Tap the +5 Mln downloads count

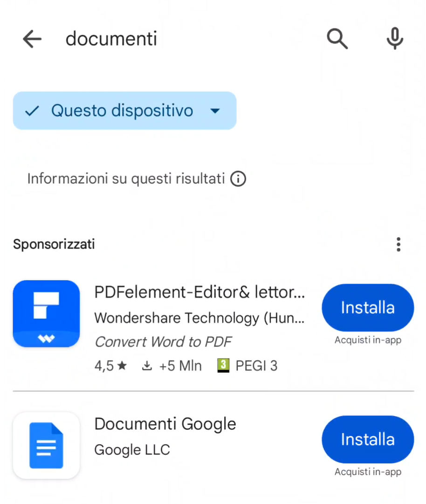[x=172, y=366]
